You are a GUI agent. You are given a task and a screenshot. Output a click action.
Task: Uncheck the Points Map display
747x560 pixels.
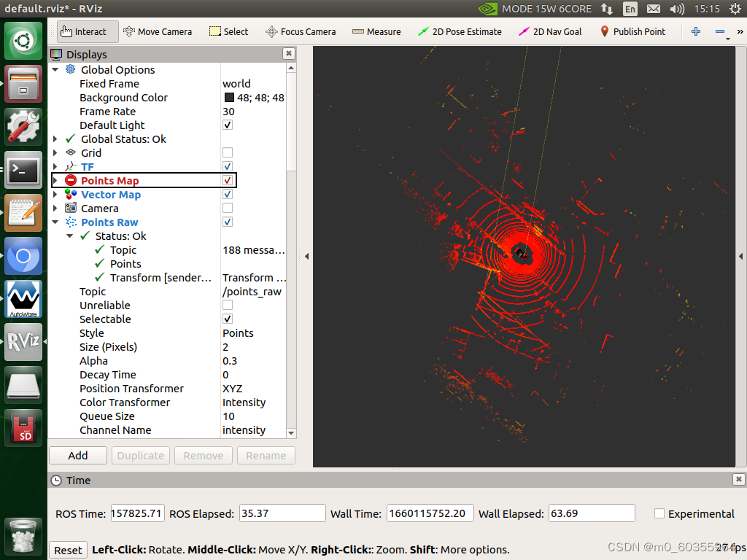point(228,181)
